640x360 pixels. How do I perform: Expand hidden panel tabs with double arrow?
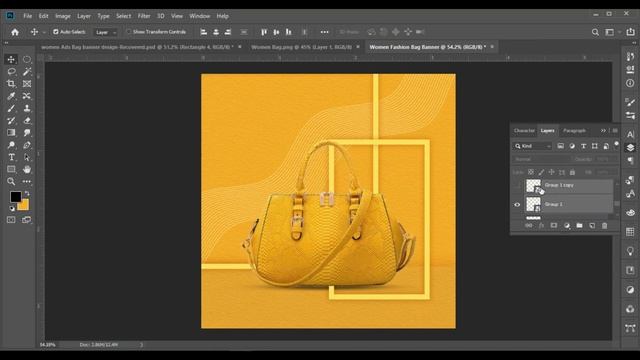[603, 131]
